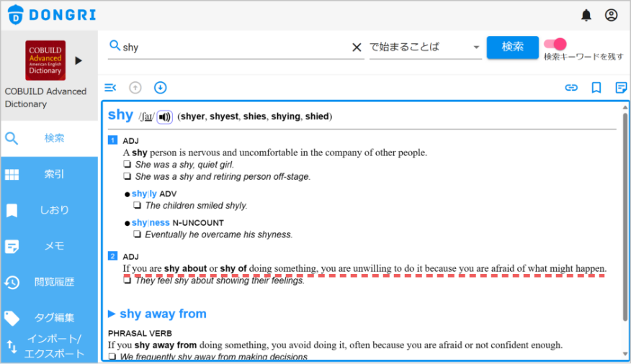Add a memo with the note icon
The width and height of the screenshot is (631, 364).
pos(621,88)
